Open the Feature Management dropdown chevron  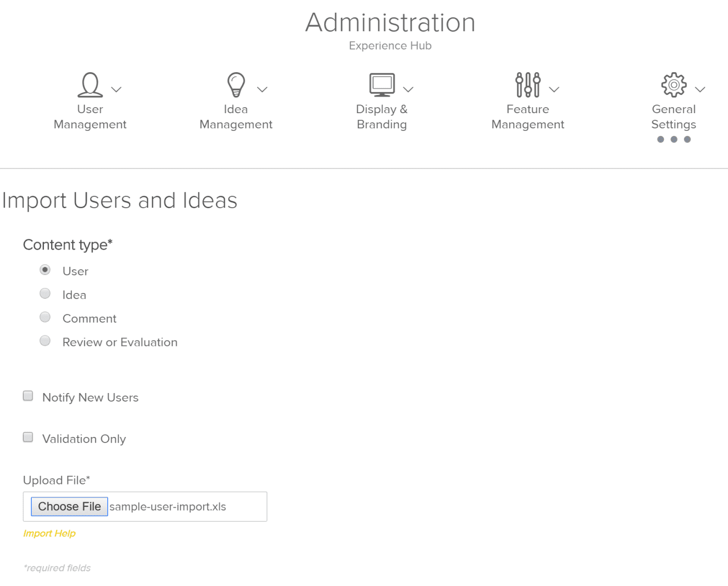(x=554, y=89)
